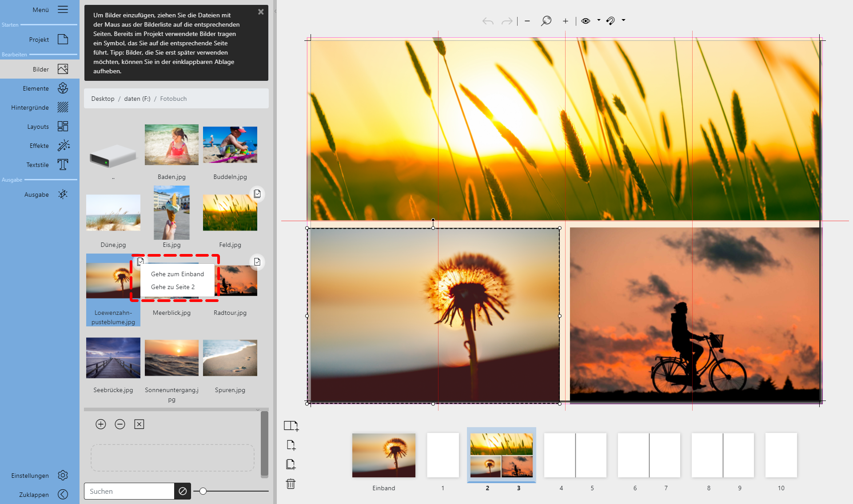Image resolution: width=853 pixels, height=504 pixels.
Task: Clear the search field with crossed-circle icon
Action: tap(183, 491)
